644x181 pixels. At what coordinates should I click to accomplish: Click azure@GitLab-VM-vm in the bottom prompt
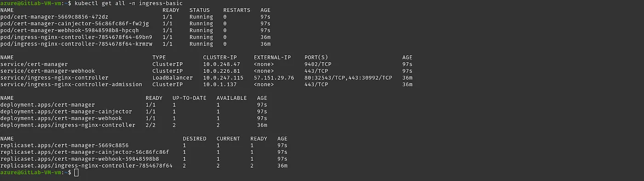tap(30, 173)
